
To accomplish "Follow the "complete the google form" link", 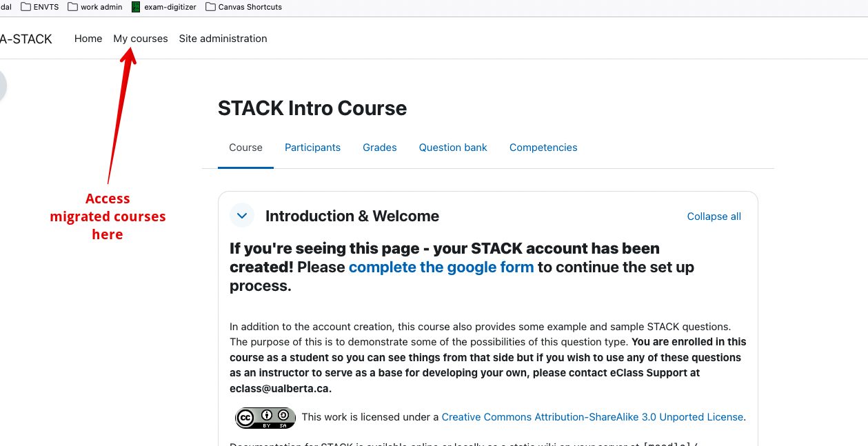I will pyautogui.click(x=441, y=267).
